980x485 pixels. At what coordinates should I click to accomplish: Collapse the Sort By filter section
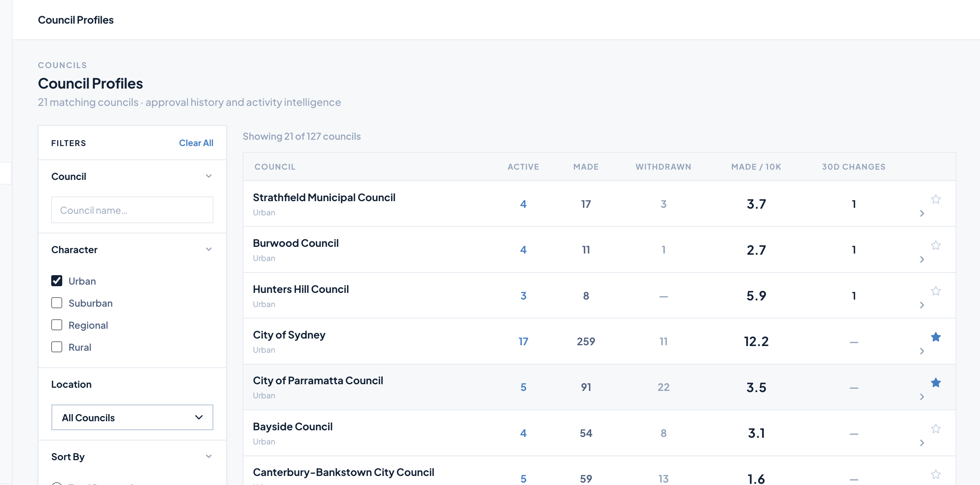[x=209, y=456]
